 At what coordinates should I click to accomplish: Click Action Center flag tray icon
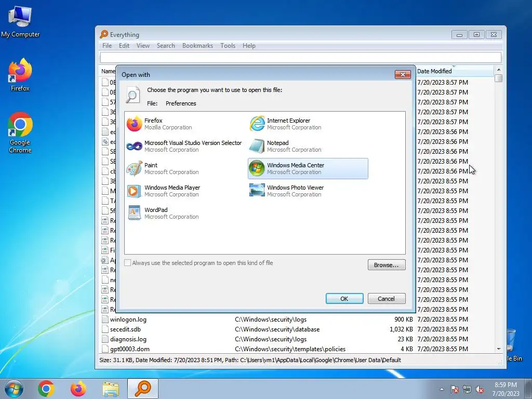pyautogui.click(x=455, y=389)
